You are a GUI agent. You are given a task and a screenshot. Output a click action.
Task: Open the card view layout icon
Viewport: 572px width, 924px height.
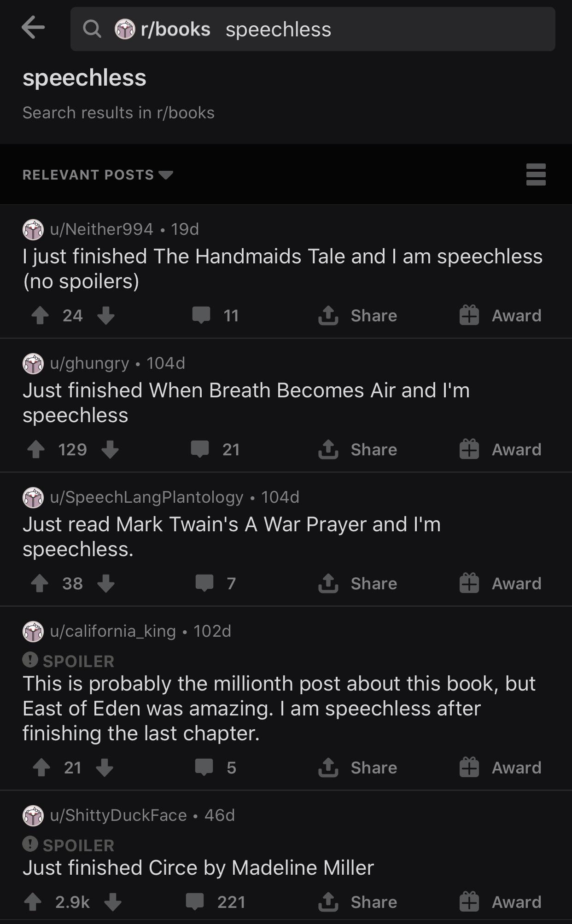click(x=536, y=174)
